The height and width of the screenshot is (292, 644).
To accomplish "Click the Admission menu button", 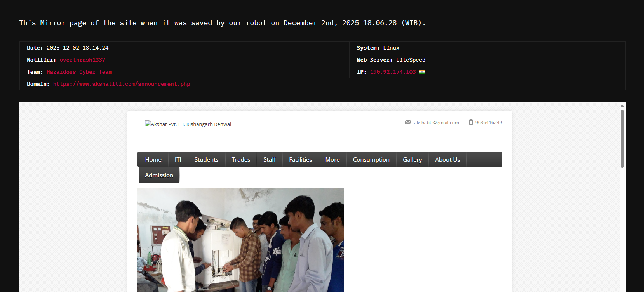I will click(x=159, y=175).
